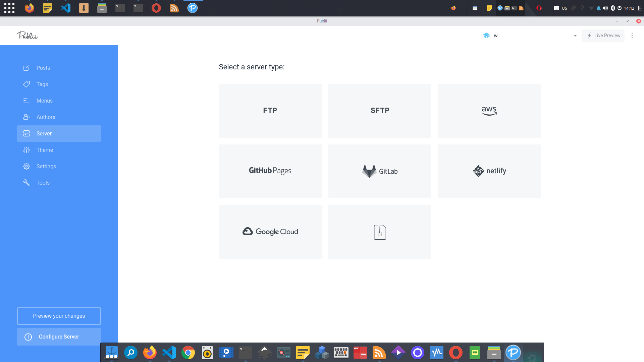This screenshot has width=644, height=362.
Task: Click the US keyboard layout indicator
Action: [x=565, y=8]
